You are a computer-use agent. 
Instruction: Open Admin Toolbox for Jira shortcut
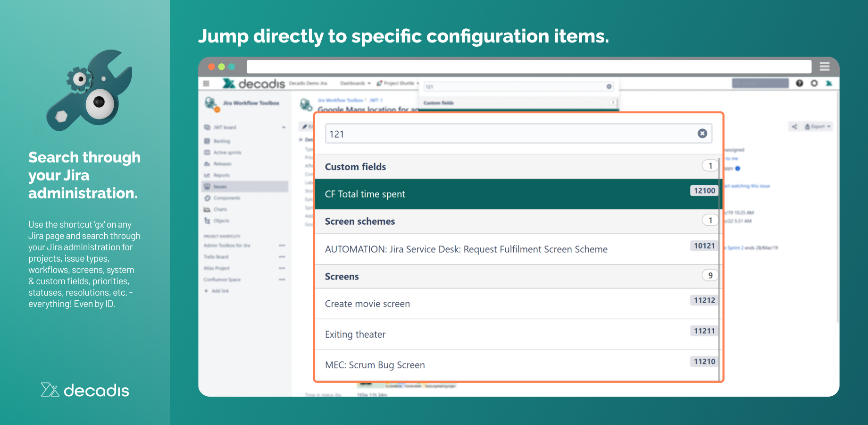pos(227,246)
